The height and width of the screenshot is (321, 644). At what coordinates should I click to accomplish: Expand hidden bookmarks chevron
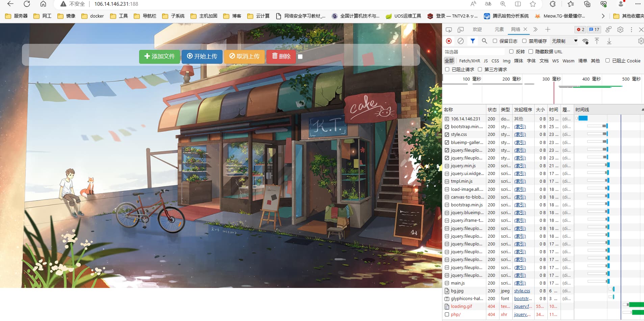[603, 16]
